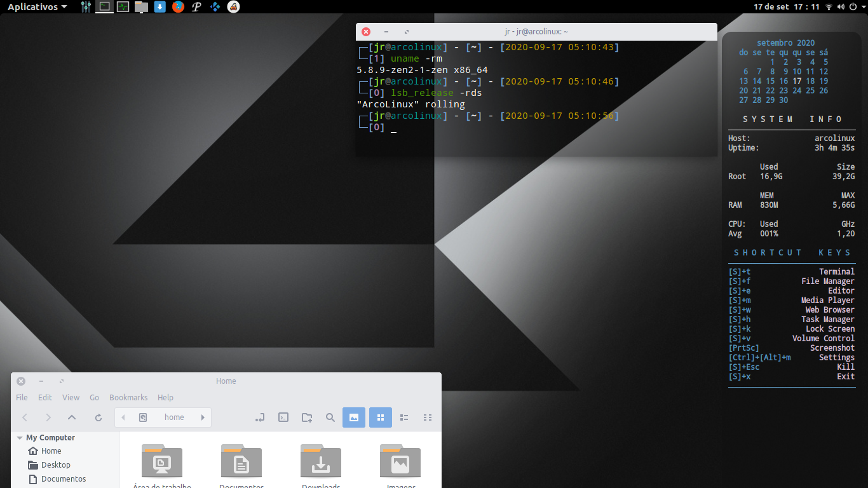
Task: Create new folder using toolbar icon
Action: click(x=307, y=417)
